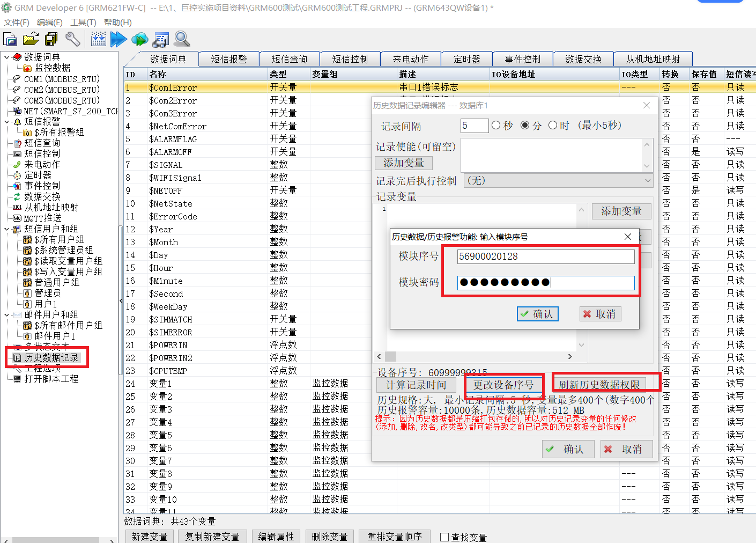Click 打开脚本工程 tree icon

17,379
